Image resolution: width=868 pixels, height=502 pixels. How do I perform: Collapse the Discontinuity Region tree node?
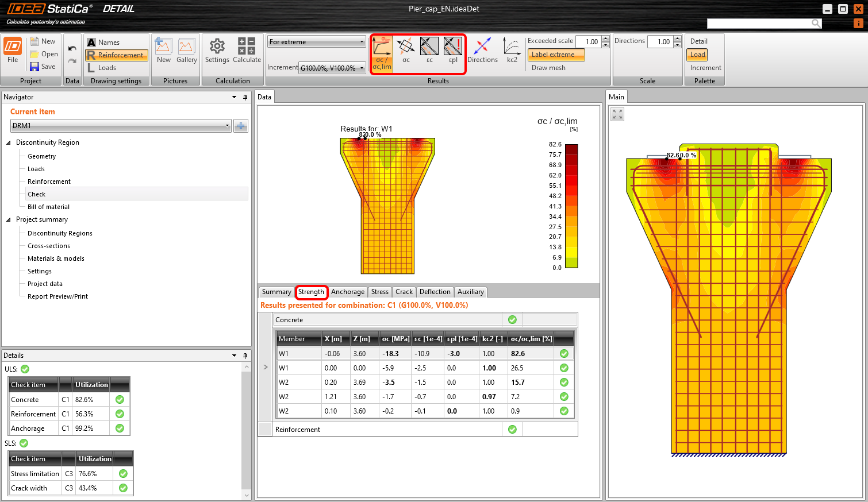point(9,142)
